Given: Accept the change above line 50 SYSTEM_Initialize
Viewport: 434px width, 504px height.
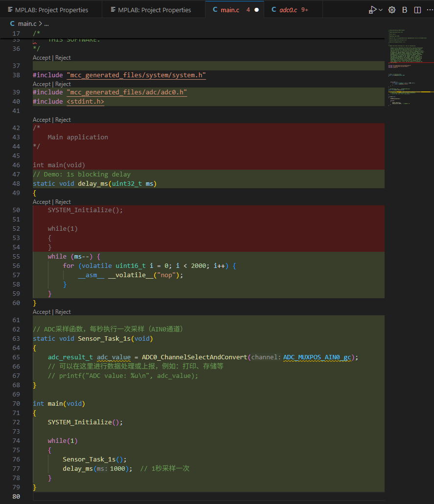Looking at the screenshot, I should click(42, 202).
